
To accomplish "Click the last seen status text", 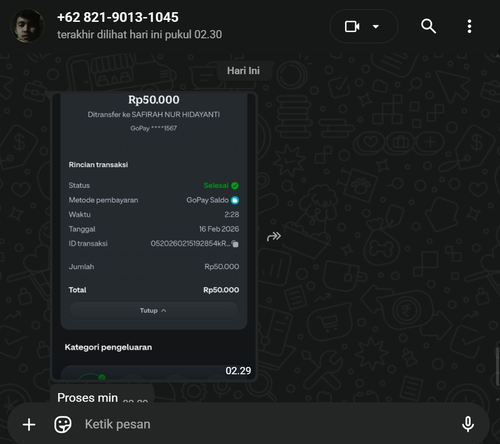I will (x=139, y=35).
